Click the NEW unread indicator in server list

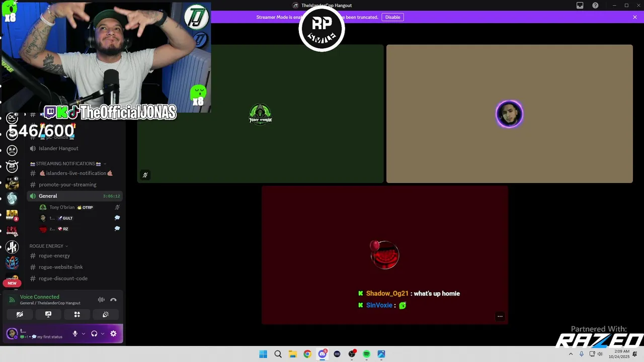[x=12, y=283]
